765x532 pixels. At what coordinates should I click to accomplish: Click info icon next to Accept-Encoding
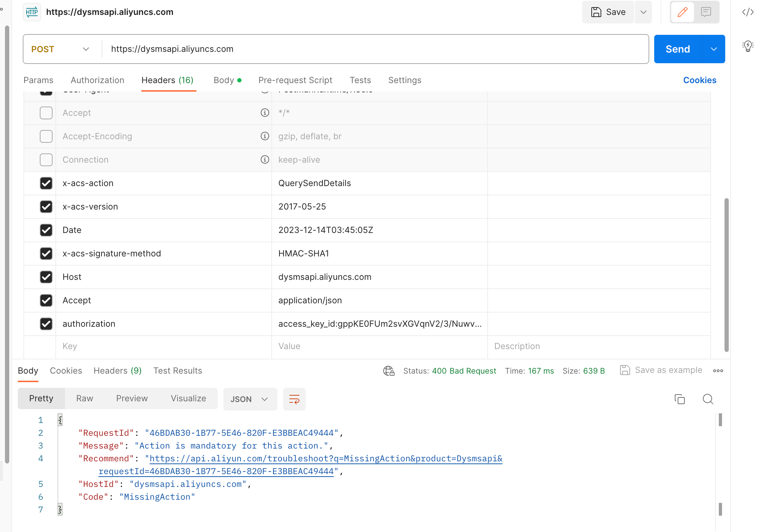pos(265,136)
